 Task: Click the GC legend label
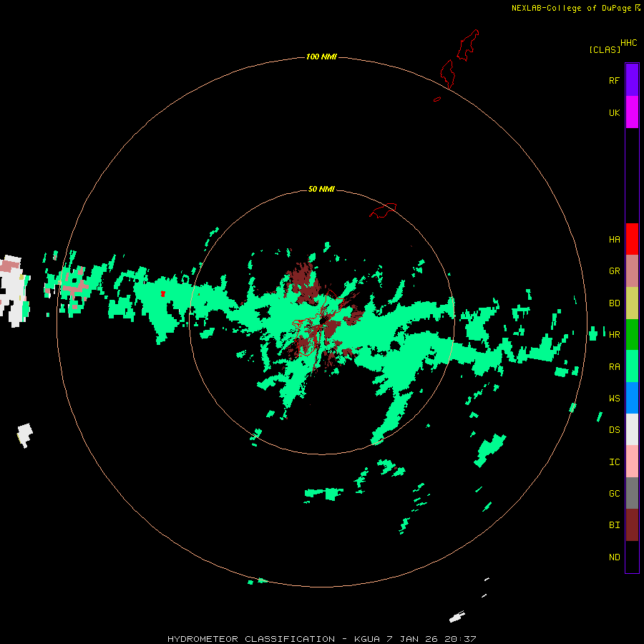(x=614, y=494)
